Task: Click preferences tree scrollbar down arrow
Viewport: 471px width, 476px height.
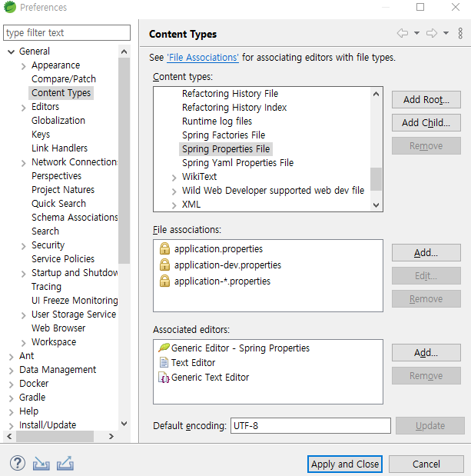Action: click(124, 424)
